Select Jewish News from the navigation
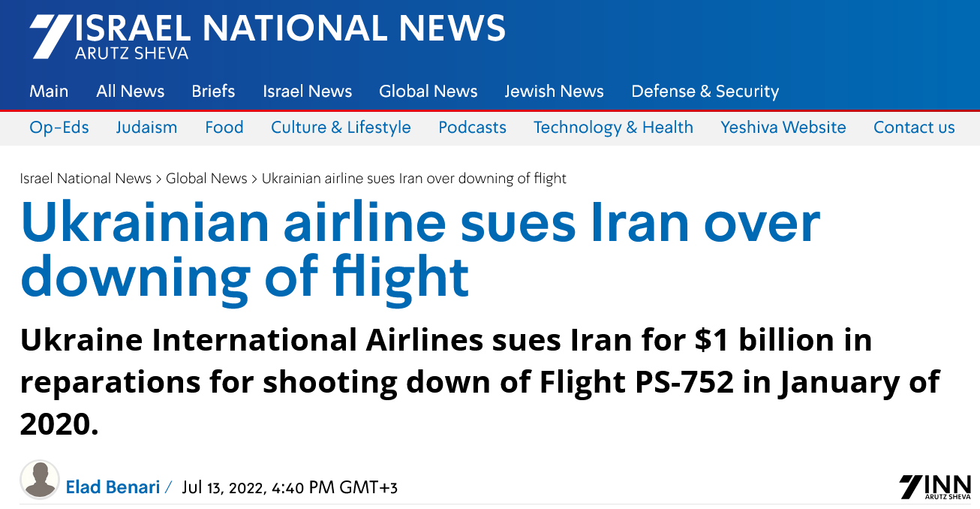Screen dimensions: 980x509 click(555, 91)
